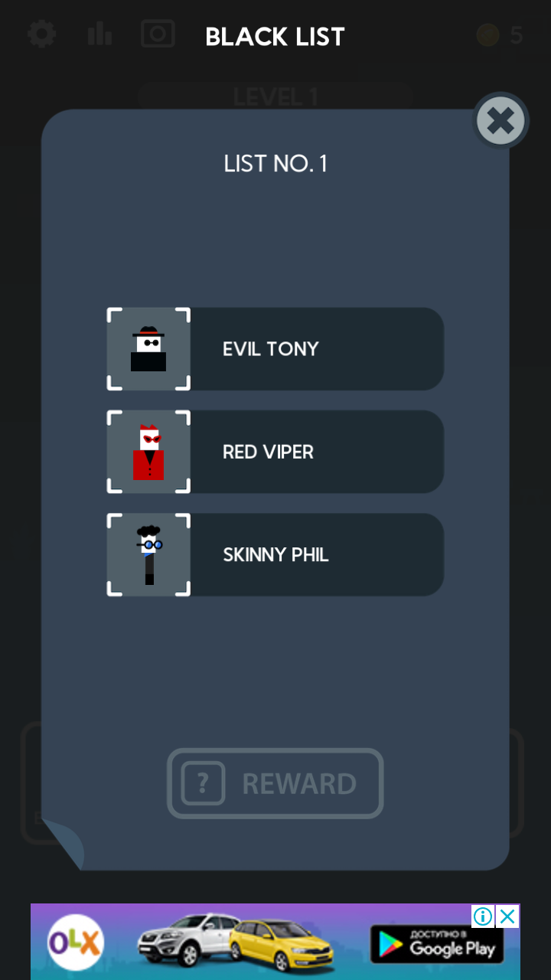Tap the OLX logo in banner
This screenshot has width=551, height=980.
coord(75,942)
